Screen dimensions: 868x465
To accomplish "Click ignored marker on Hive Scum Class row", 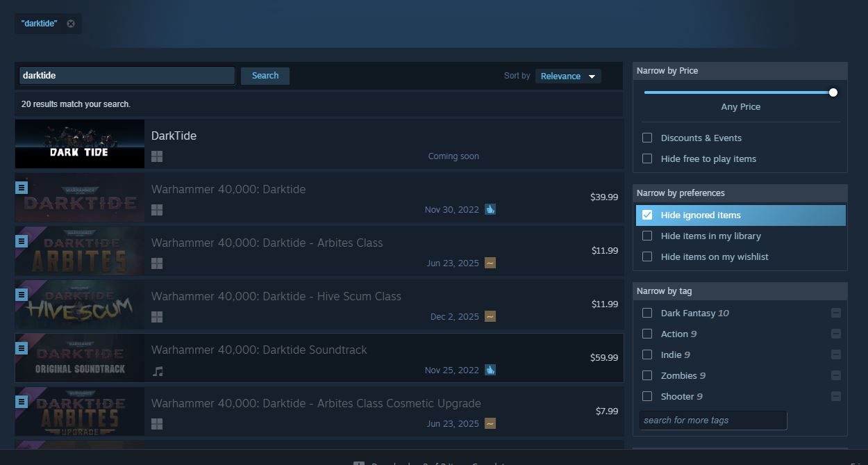I will pyautogui.click(x=22, y=295).
